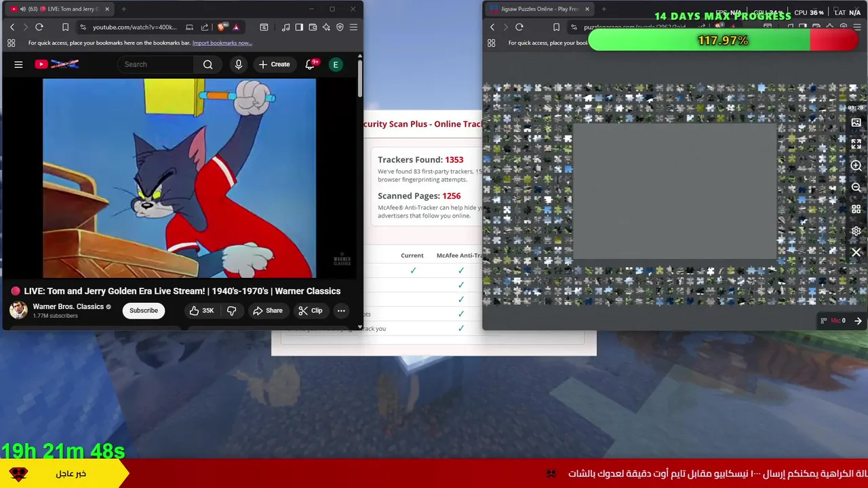
Task: Open a new tab in puzzle window
Action: click(604, 9)
